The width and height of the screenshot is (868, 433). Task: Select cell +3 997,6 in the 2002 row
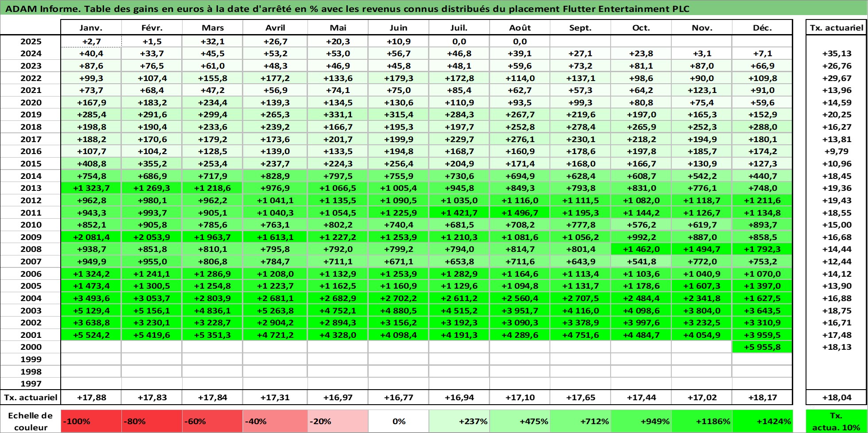click(x=641, y=323)
